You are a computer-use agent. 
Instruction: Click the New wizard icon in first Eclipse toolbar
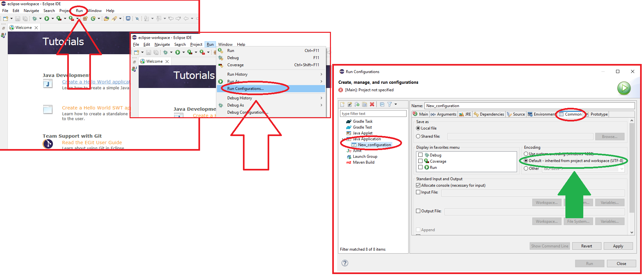click(x=6, y=19)
